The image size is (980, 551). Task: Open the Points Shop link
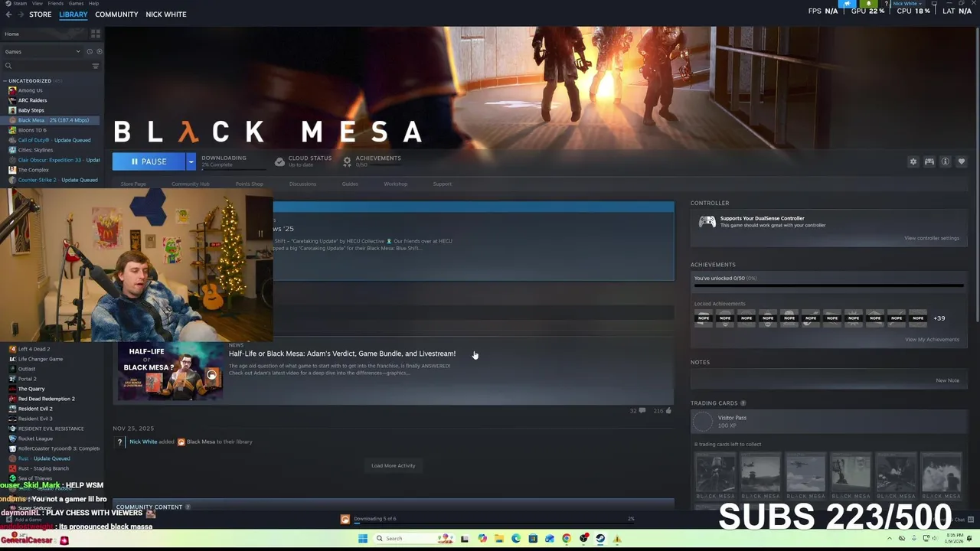pyautogui.click(x=249, y=184)
